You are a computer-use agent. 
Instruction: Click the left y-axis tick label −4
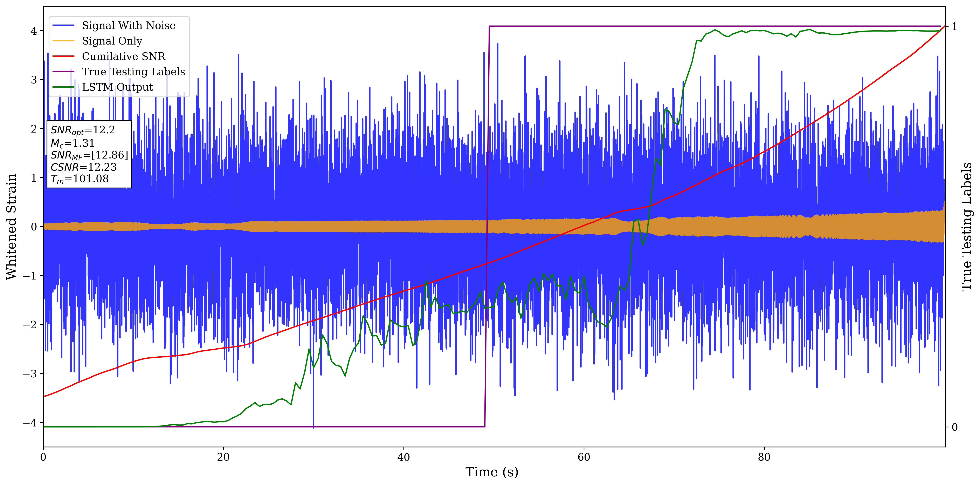pos(30,423)
